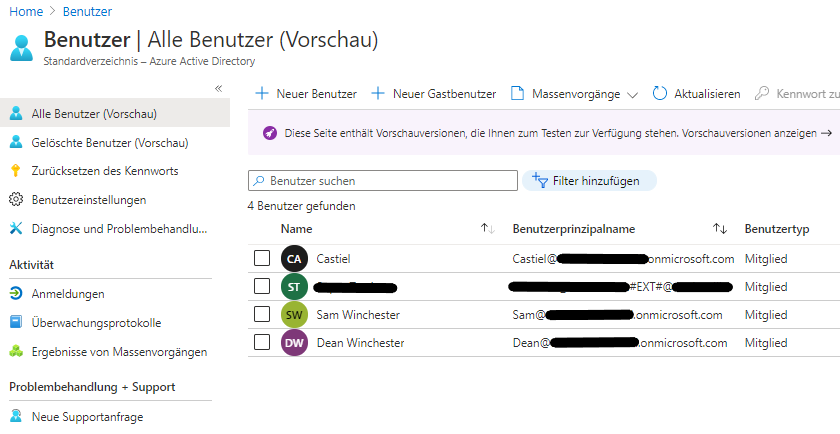The height and width of the screenshot is (434, 840).
Task: Open the Dean Winchester user name link
Action: [361, 343]
